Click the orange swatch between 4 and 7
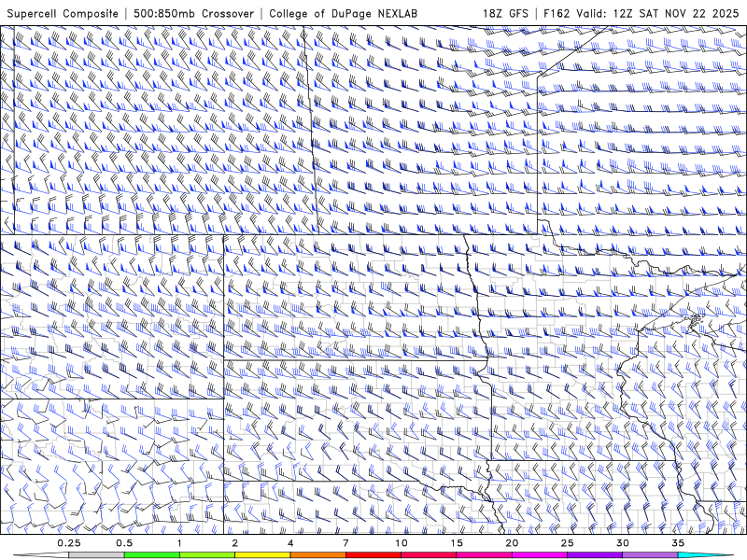Viewport: 747px width, 560px height. tap(317, 555)
